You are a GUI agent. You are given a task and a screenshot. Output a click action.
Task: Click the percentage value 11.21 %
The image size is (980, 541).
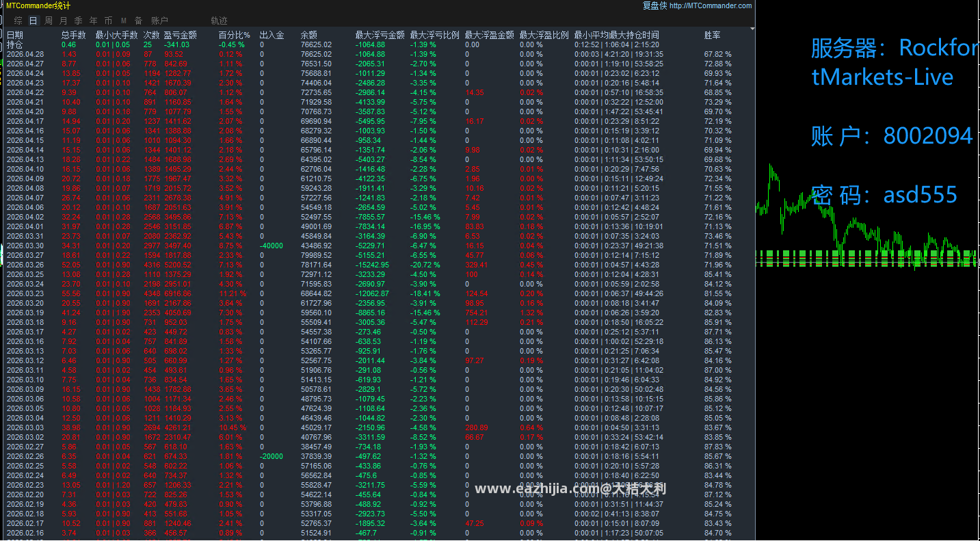pyautogui.click(x=233, y=293)
